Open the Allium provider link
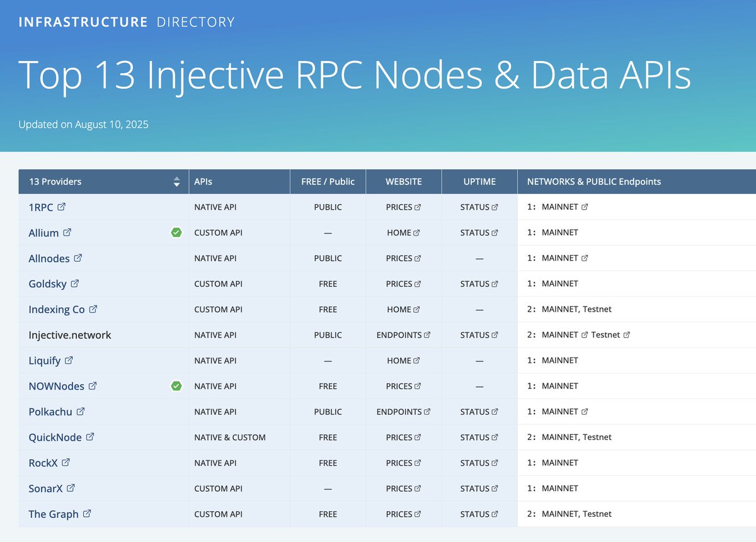Viewport: 756px width, 542px height. [50, 233]
